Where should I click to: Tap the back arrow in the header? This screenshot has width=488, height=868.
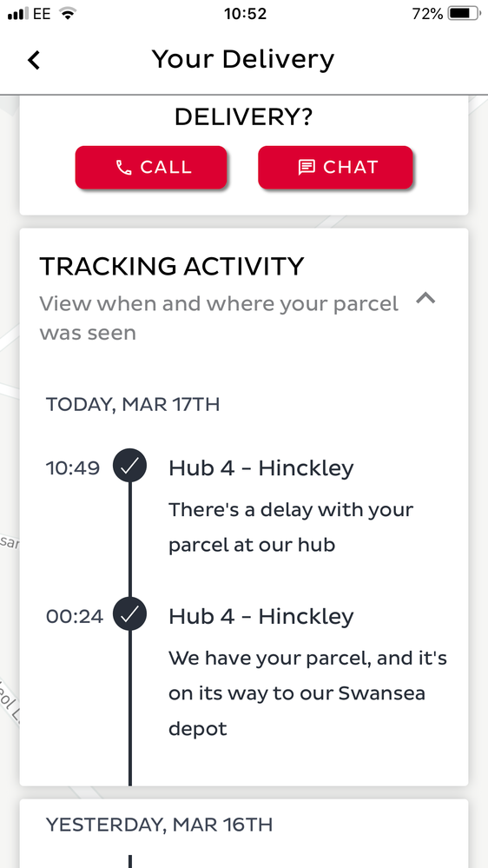pos(34,60)
